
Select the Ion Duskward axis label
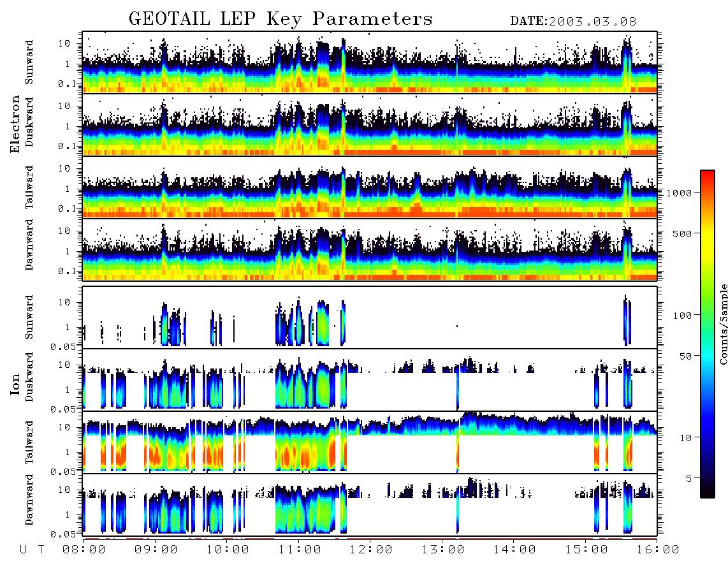point(29,377)
